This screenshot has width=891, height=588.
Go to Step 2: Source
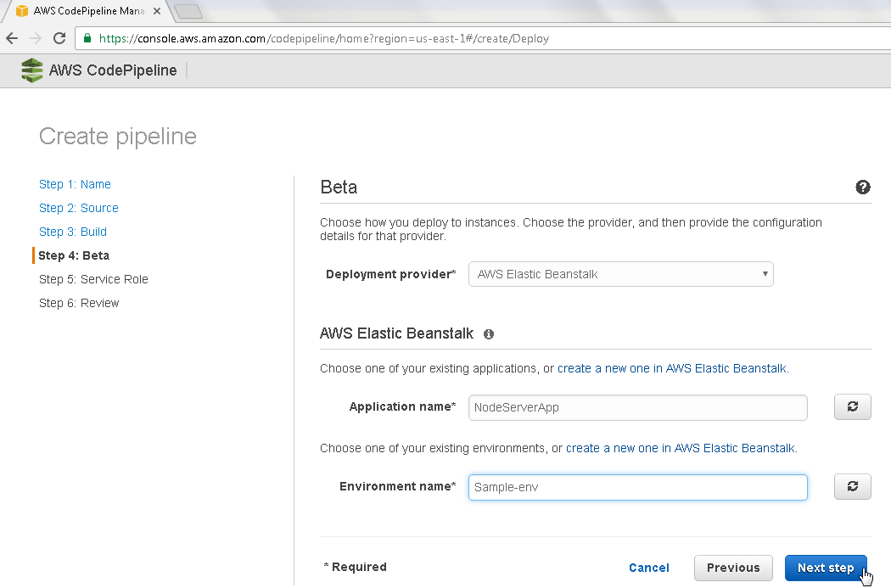click(x=78, y=208)
